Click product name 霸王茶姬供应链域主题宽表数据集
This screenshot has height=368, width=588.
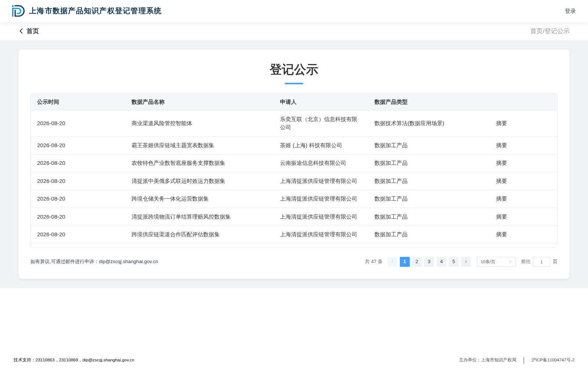tap(173, 145)
